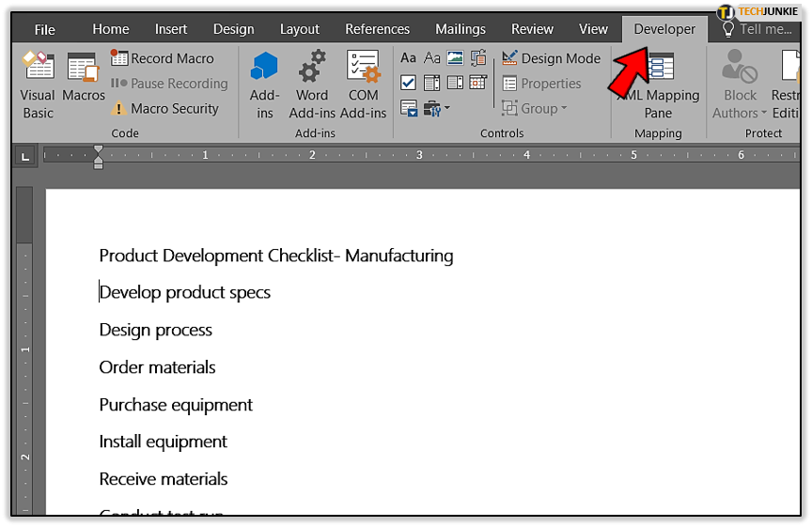Switch to the Review tab
The width and height of the screenshot is (812, 527).
coord(532,29)
